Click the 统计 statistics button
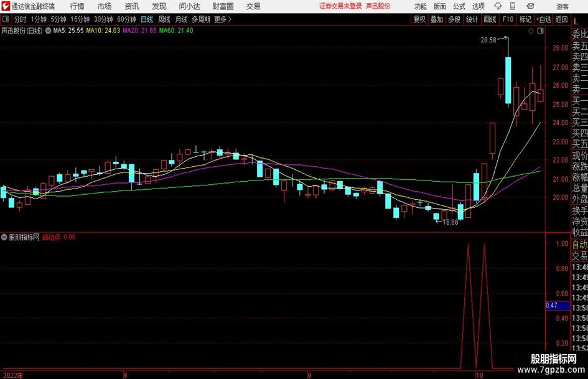 click(x=472, y=19)
